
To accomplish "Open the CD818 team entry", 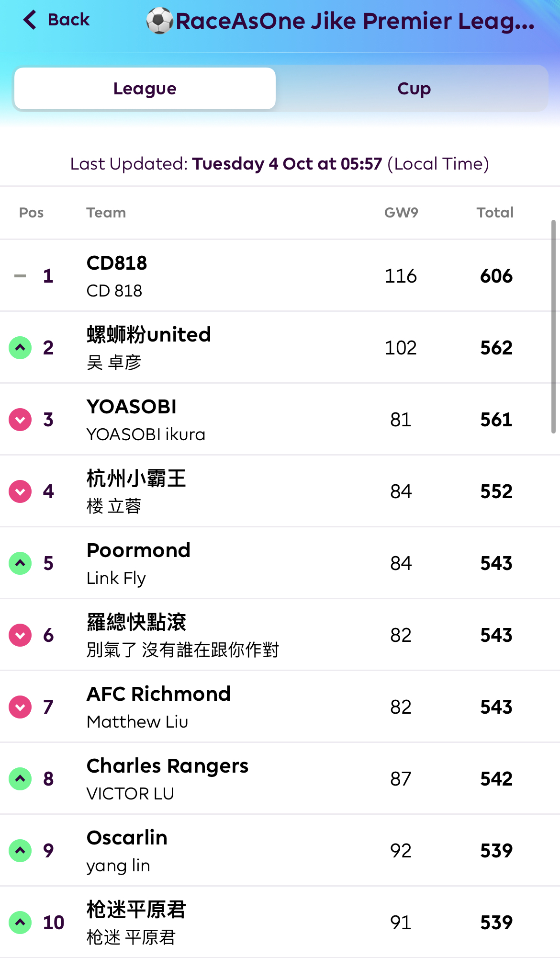I will pyautogui.click(x=117, y=263).
